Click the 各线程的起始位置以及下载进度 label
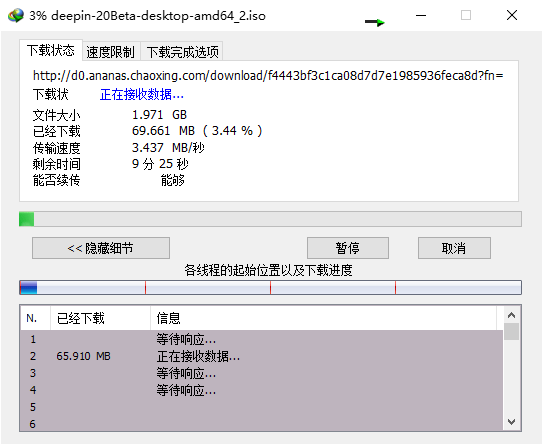543x445 pixels. pyautogui.click(x=268, y=270)
